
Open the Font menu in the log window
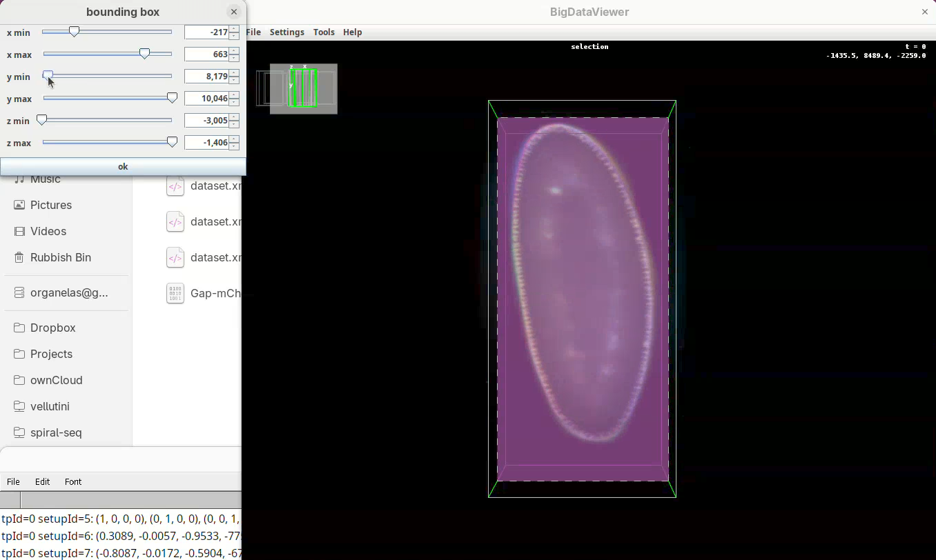[73, 482]
